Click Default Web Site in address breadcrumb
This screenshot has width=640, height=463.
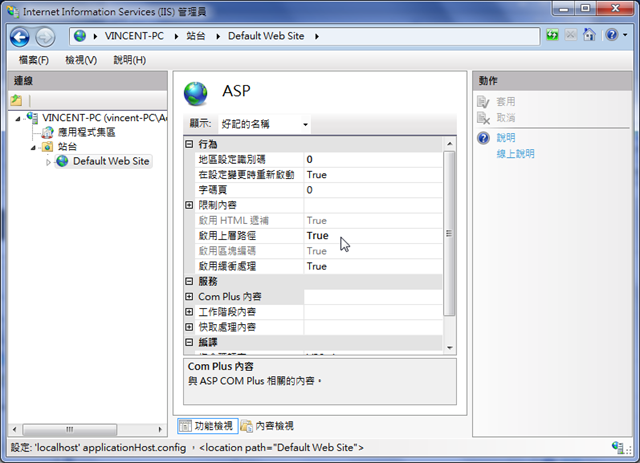point(266,36)
